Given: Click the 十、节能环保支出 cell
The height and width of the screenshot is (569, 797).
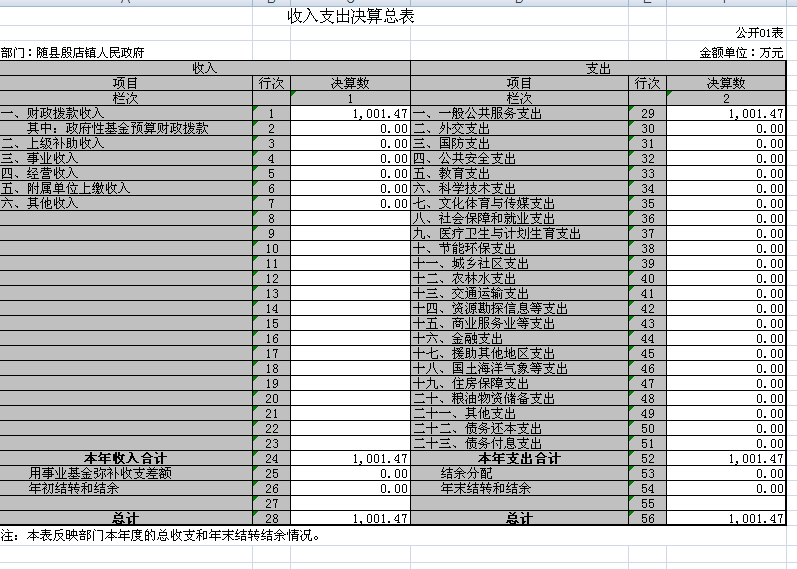Looking at the screenshot, I should (x=519, y=248).
